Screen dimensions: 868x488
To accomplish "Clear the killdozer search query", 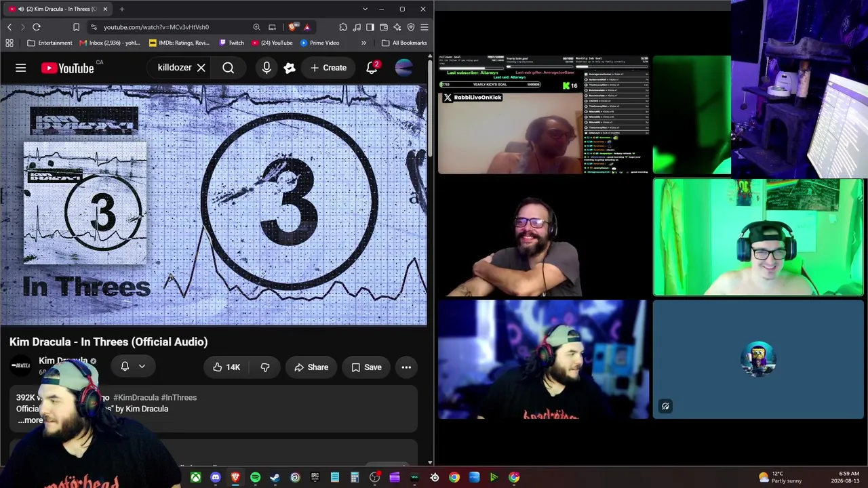I will point(201,68).
